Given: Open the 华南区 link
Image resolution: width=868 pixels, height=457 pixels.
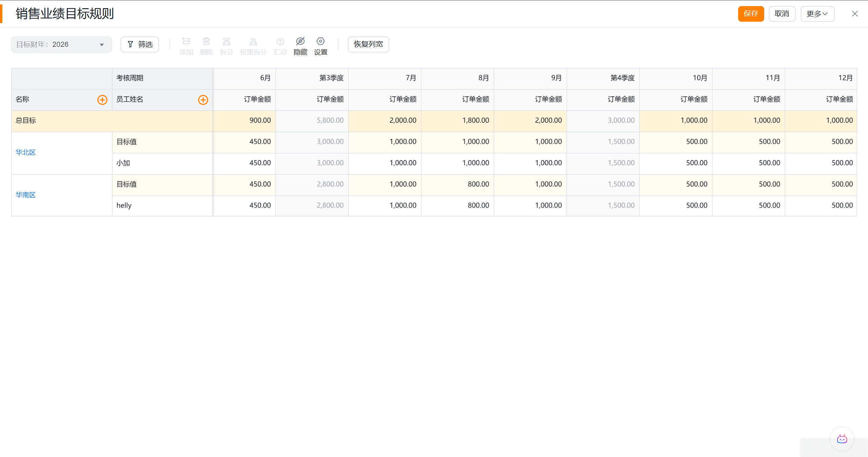Looking at the screenshot, I should (x=25, y=195).
